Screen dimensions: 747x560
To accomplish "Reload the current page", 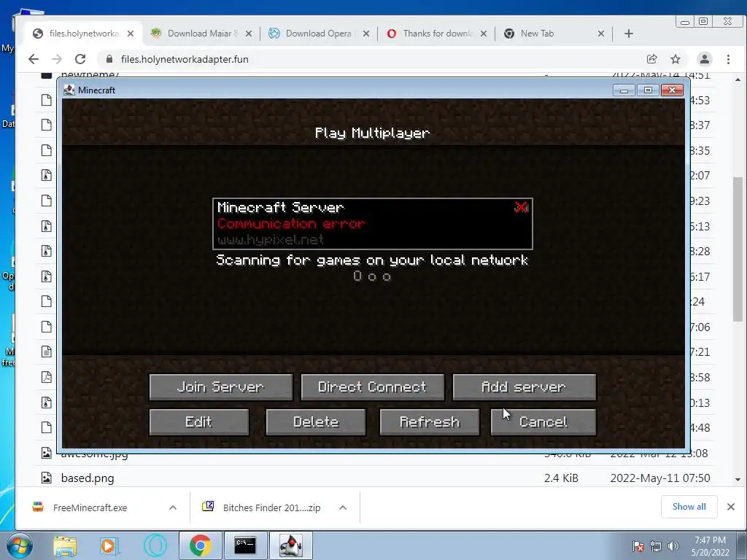I will (x=80, y=59).
